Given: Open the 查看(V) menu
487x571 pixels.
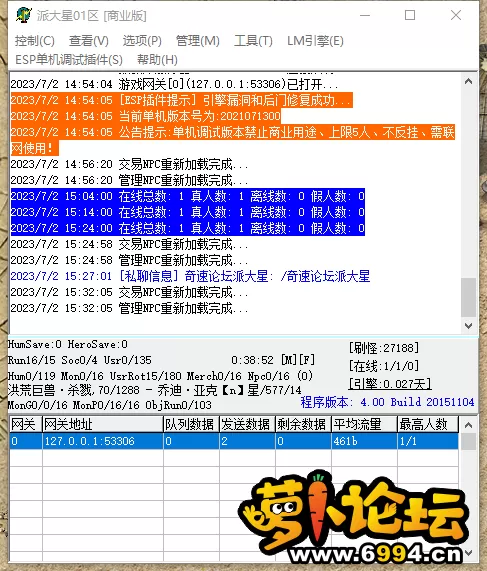Looking at the screenshot, I should (x=89, y=41).
